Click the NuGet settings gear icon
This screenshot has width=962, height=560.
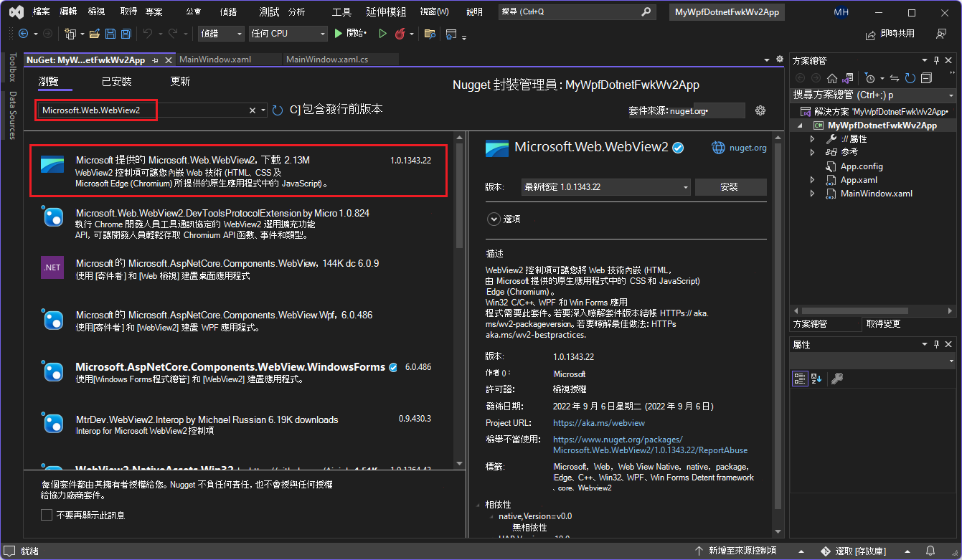point(760,110)
